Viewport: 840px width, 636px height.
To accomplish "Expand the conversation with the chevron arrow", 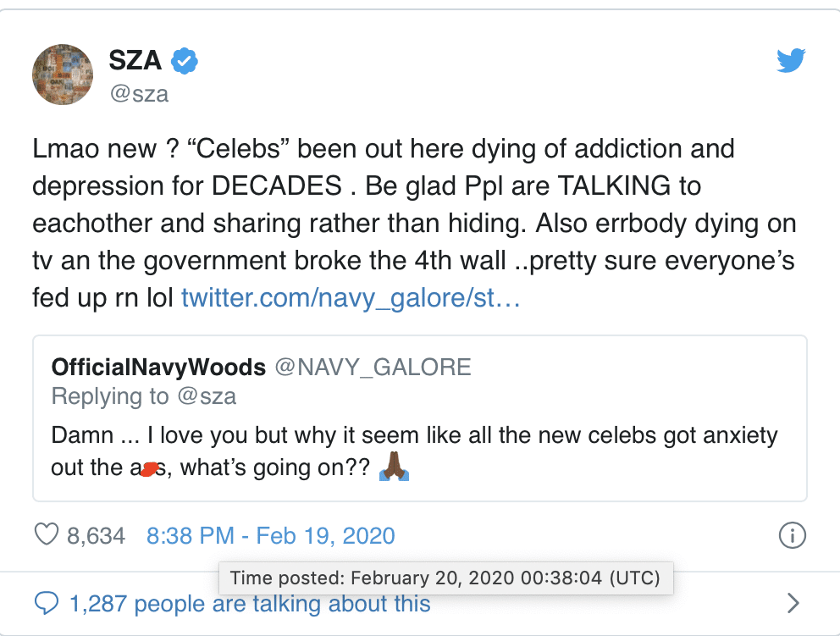I will pos(794,603).
